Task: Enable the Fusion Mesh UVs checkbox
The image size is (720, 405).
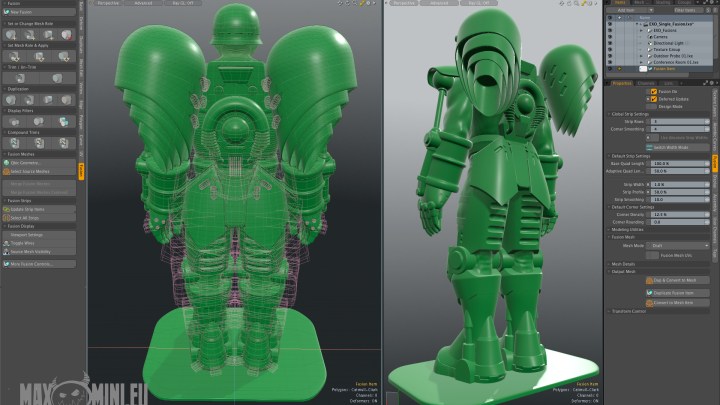Action: (x=652, y=255)
